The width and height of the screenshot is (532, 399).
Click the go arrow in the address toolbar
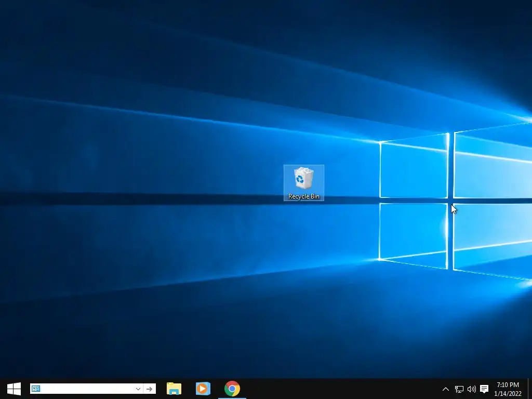[149, 389]
